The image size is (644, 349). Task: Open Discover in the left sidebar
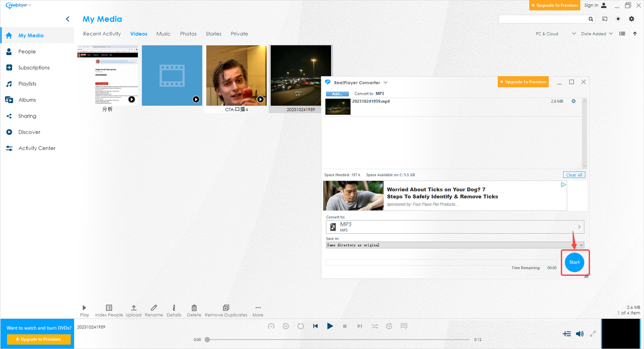tap(29, 132)
